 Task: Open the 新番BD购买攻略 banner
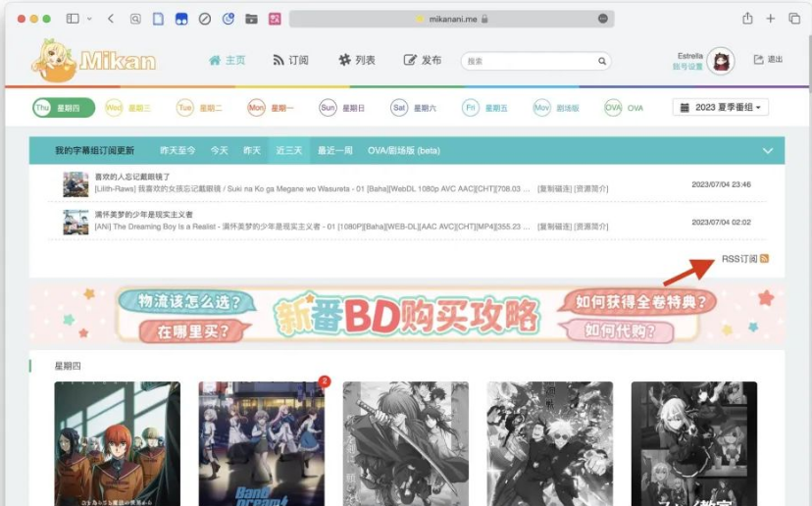(407, 315)
